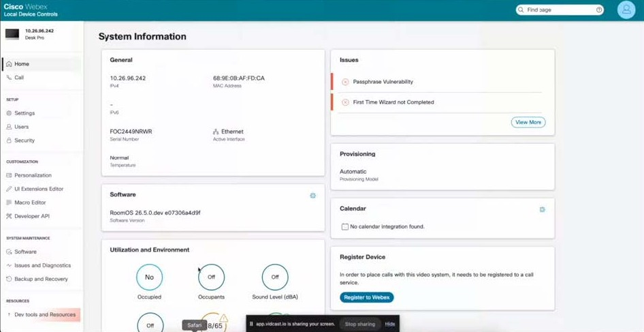Open Issues and Diagnostics page
Image resolution: width=644 pixels, height=332 pixels.
[x=42, y=265]
